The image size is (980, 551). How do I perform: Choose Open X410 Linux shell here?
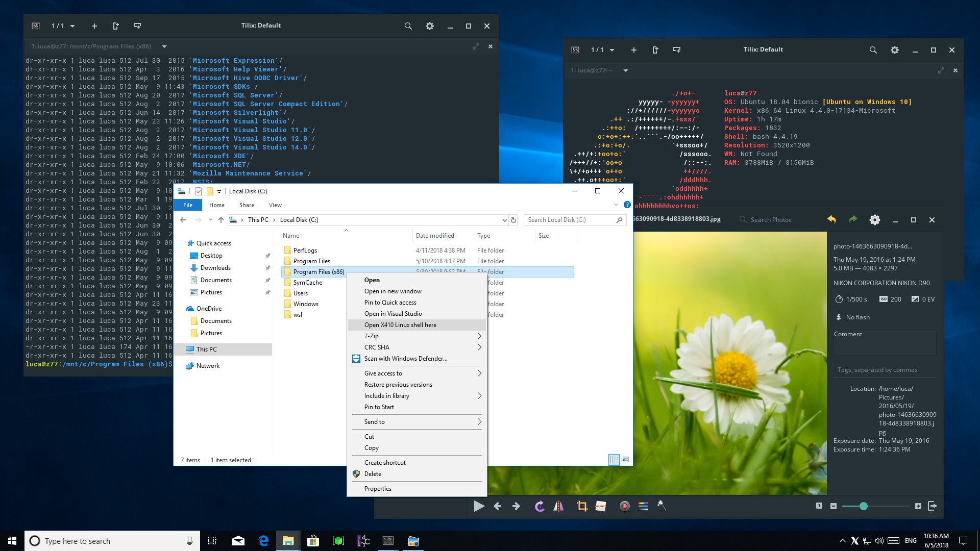tap(400, 325)
